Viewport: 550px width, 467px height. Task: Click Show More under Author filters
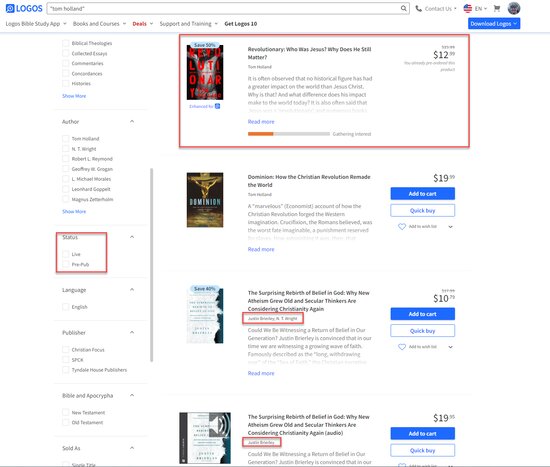tap(74, 212)
